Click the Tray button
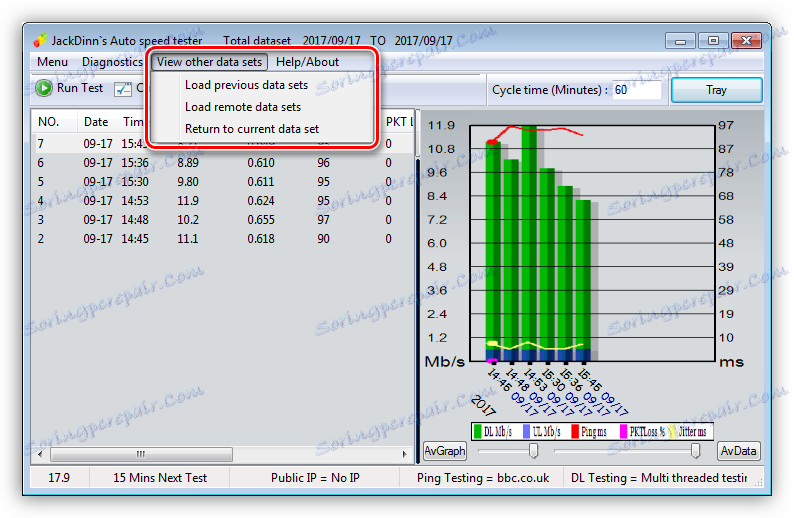This screenshot has height=518, width=794. pos(717,90)
